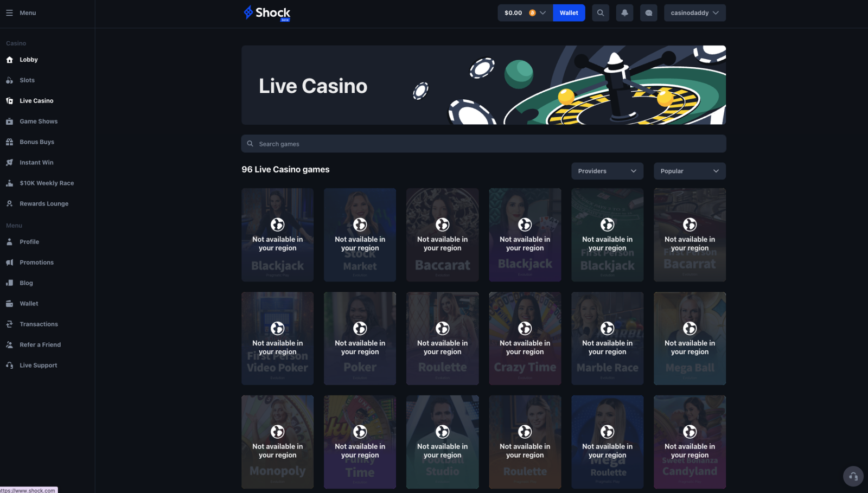Click the Lobby home icon
868x493 pixels.
[9, 60]
